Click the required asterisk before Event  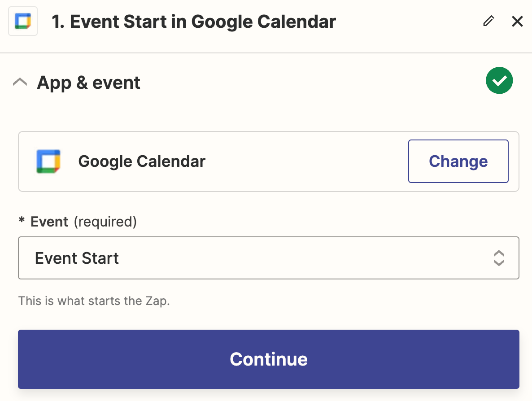tap(21, 222)
